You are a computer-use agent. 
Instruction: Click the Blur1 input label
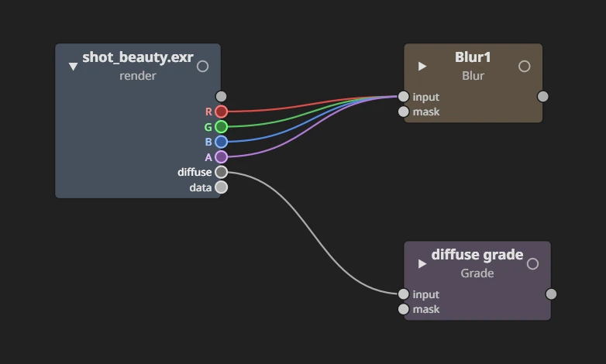[426, 97]
